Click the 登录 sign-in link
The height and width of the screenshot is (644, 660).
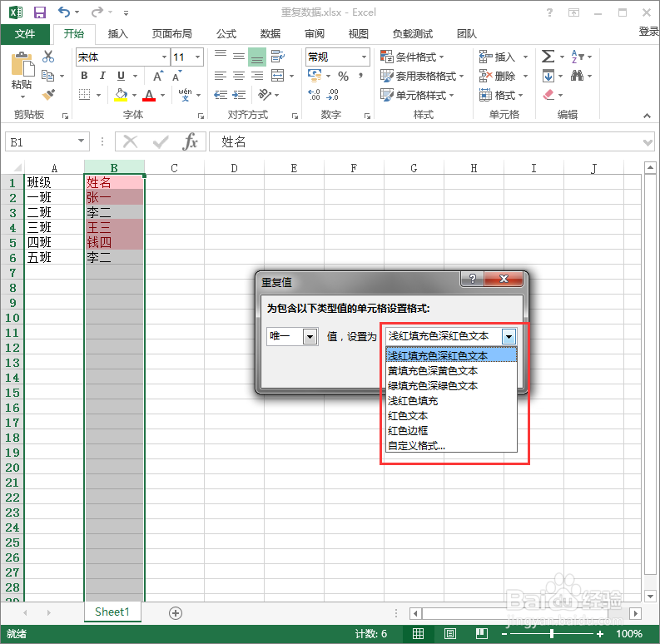[648, 32]
